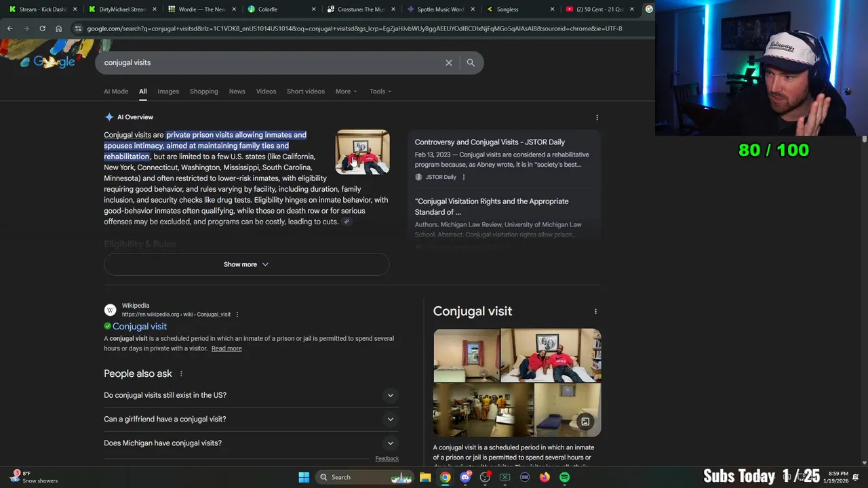Open Conjugal visit panel three-dot menu
The height and width of the screenshot is (488, 868).
pyautogui.click(x=595, y=312)
